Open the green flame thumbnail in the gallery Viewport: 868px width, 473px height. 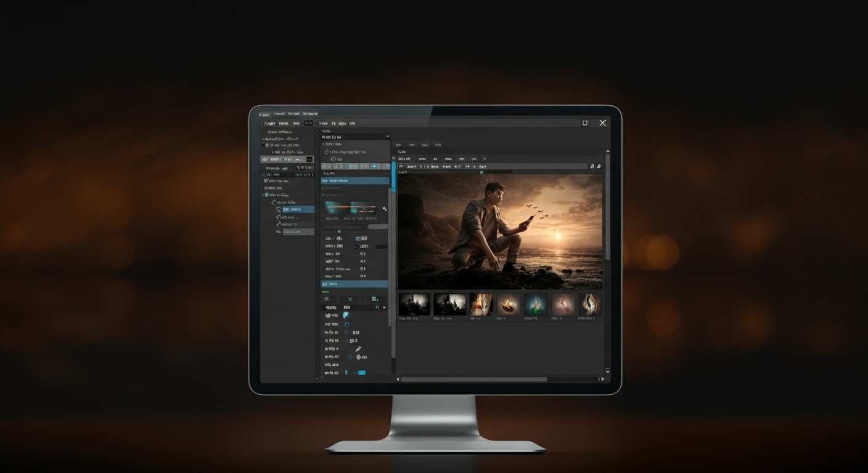pyautogui.click(x=536, y=304)
